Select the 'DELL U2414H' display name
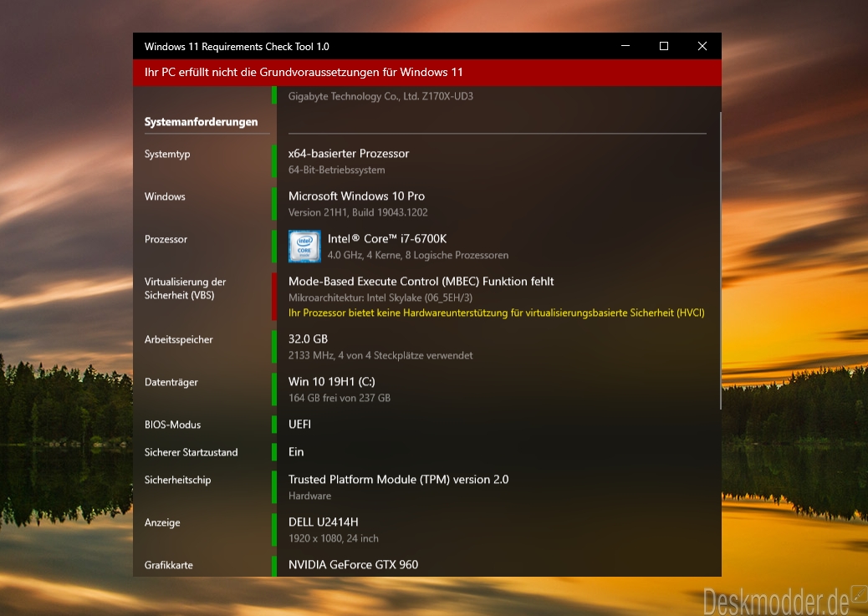Image resolution: width=868 pixels, height=616 pixels. click(324, 522)
